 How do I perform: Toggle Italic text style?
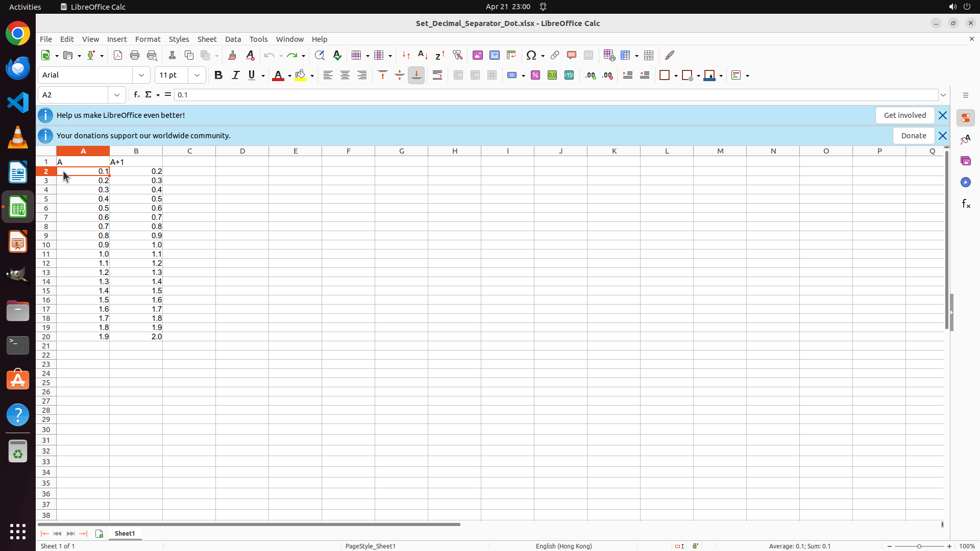(235, 76)
